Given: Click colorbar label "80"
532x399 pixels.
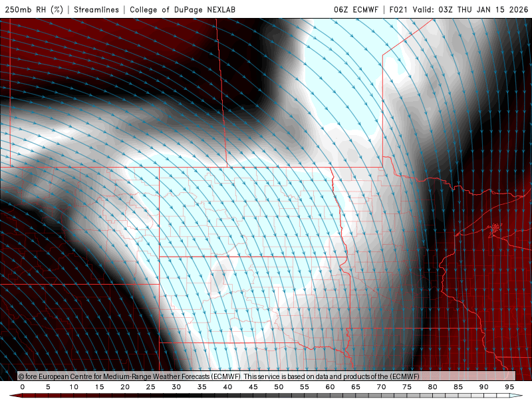Looking at the screenshot, I should pos(433,387).
